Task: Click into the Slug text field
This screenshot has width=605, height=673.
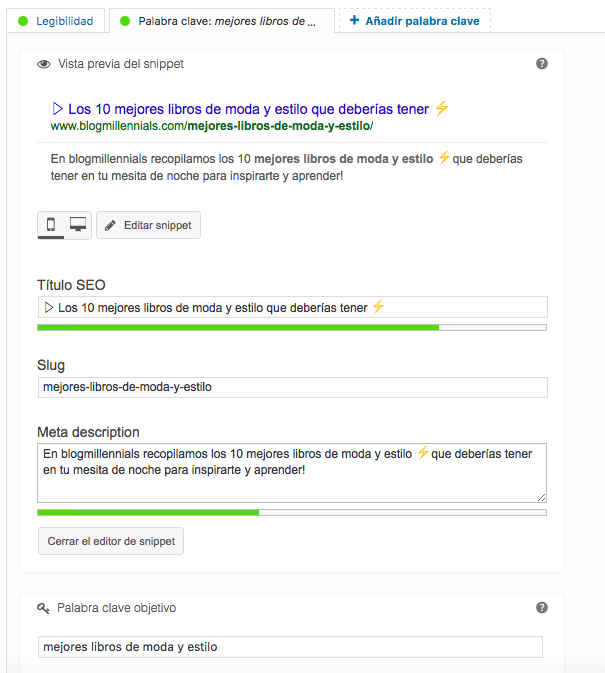Action: [291, 387]
